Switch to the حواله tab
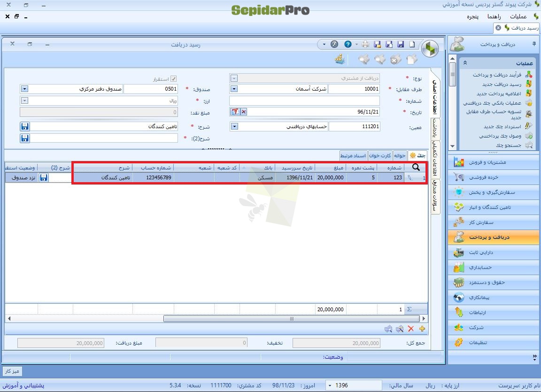Screen dimensions: 541x392 (400, 155)
